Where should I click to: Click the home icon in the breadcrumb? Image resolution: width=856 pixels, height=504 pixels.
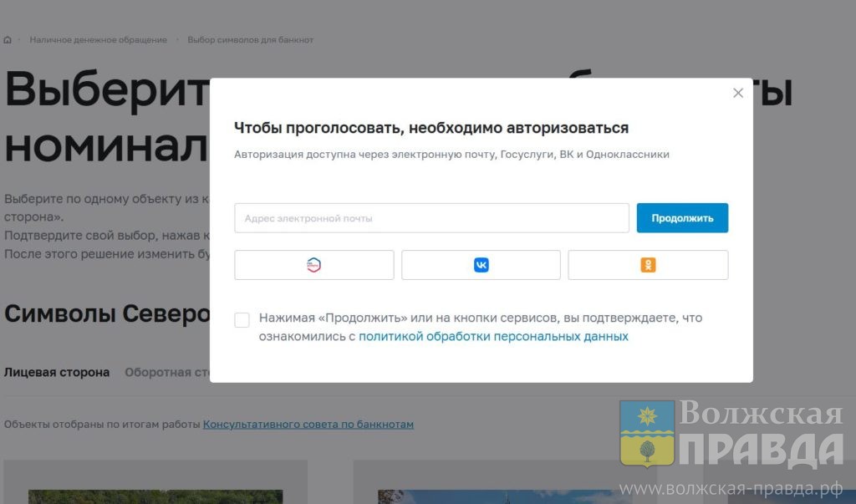(x=8, y=40)
